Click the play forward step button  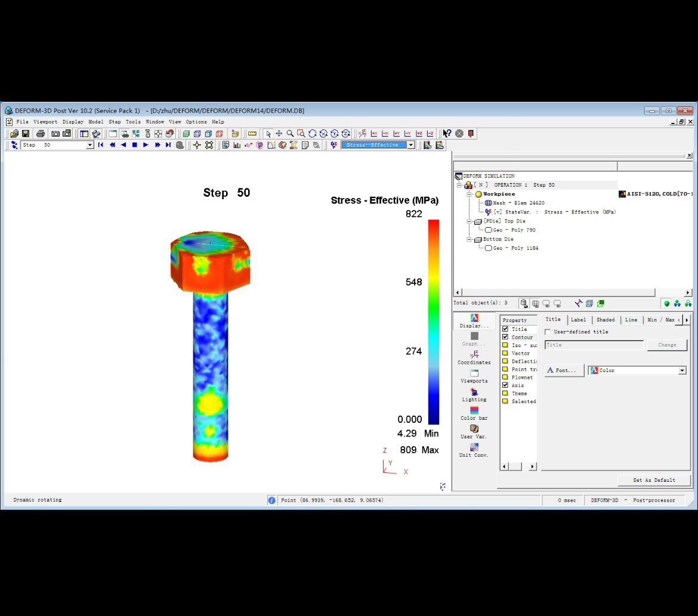point(146,145)
